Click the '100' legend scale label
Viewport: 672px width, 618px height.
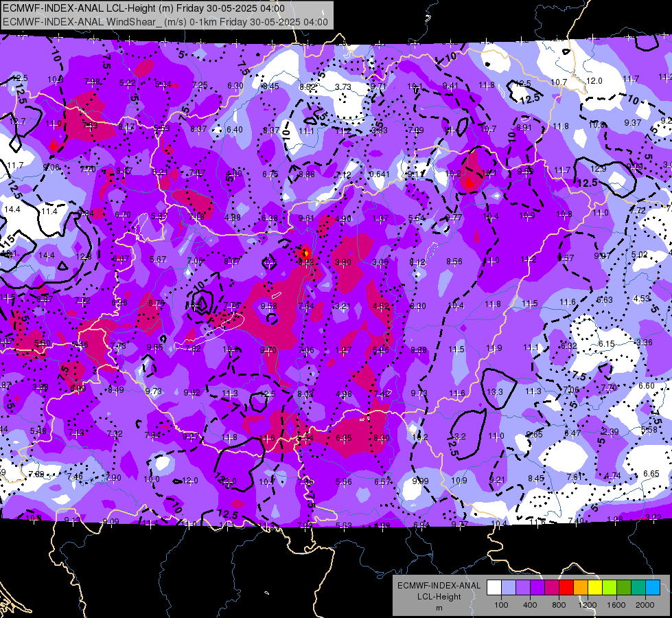(501, 605)
